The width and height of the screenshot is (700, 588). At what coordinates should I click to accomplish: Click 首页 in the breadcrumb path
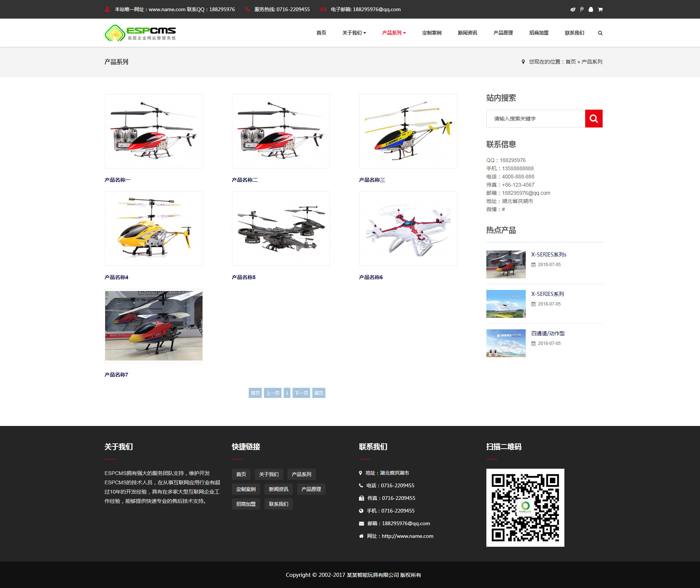[570, 62]
